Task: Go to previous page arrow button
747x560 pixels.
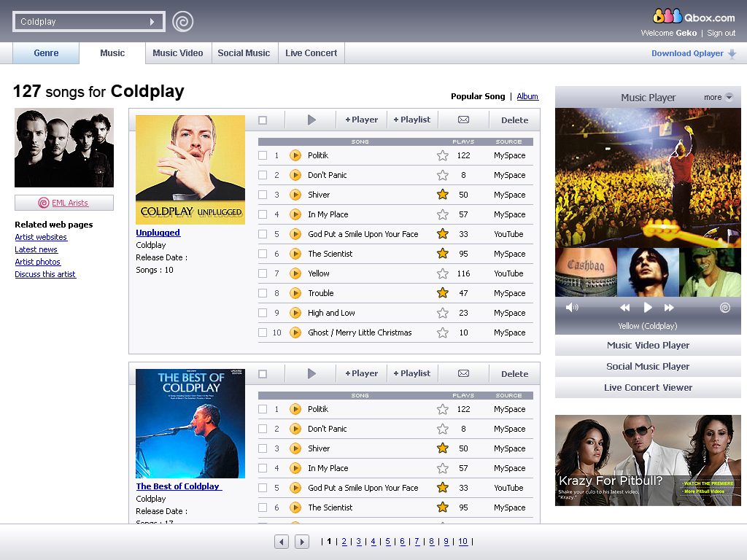Action: point(282,542)
